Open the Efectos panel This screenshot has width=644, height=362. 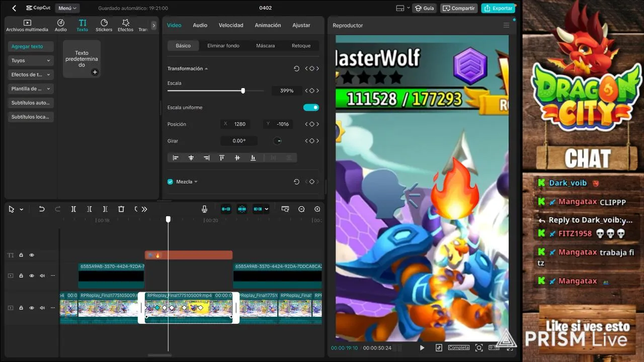126,26
